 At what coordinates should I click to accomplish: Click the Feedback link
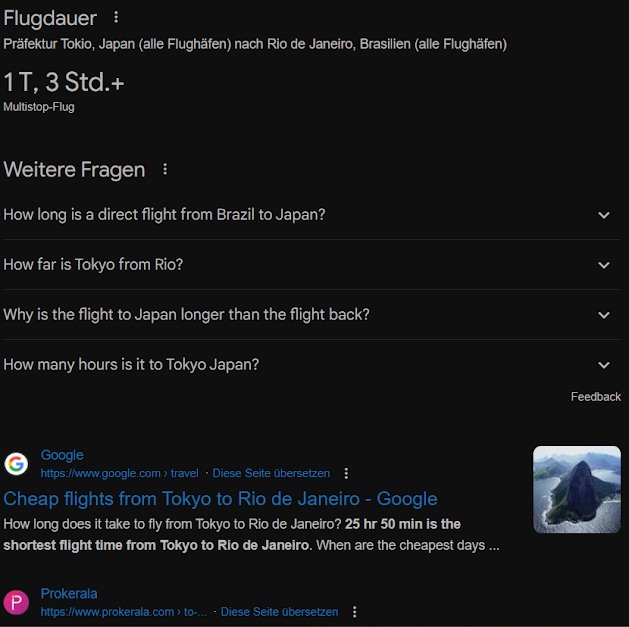pyautogui.click(x=596, y=397)
